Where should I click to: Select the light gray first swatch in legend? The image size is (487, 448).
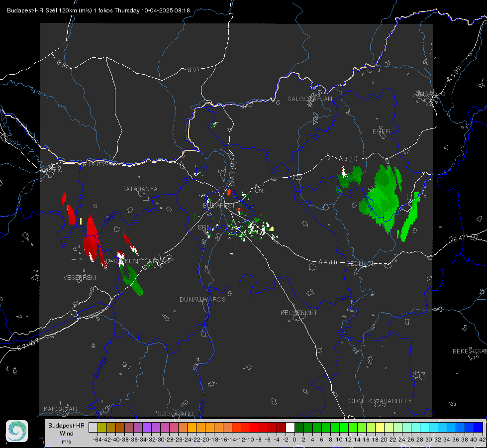(93, 427)
